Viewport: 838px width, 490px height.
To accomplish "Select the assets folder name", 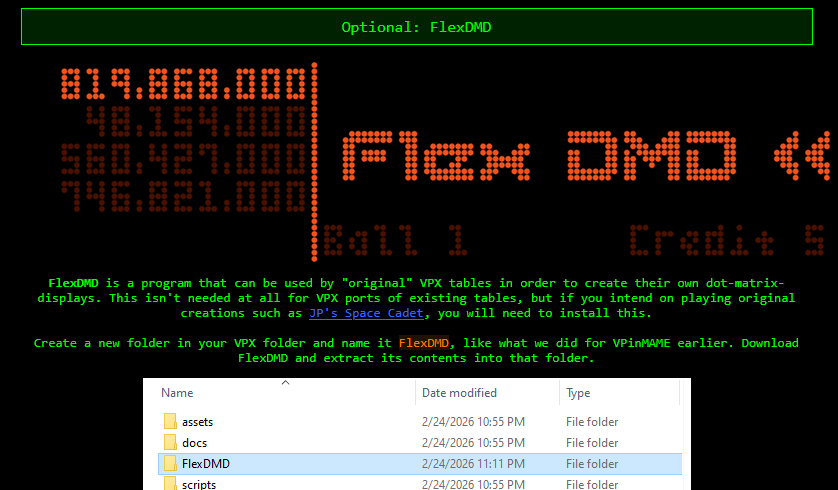I will (x=198, y=422).
